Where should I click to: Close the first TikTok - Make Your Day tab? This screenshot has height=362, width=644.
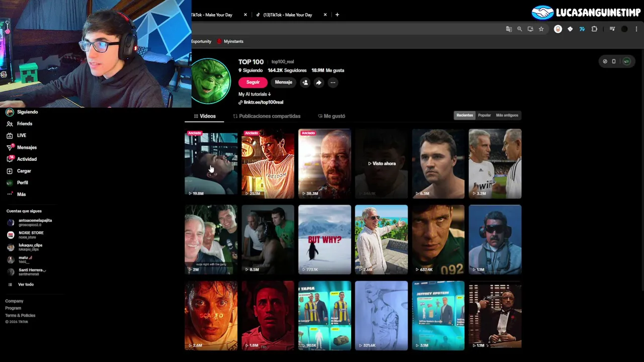click(246, 15)
